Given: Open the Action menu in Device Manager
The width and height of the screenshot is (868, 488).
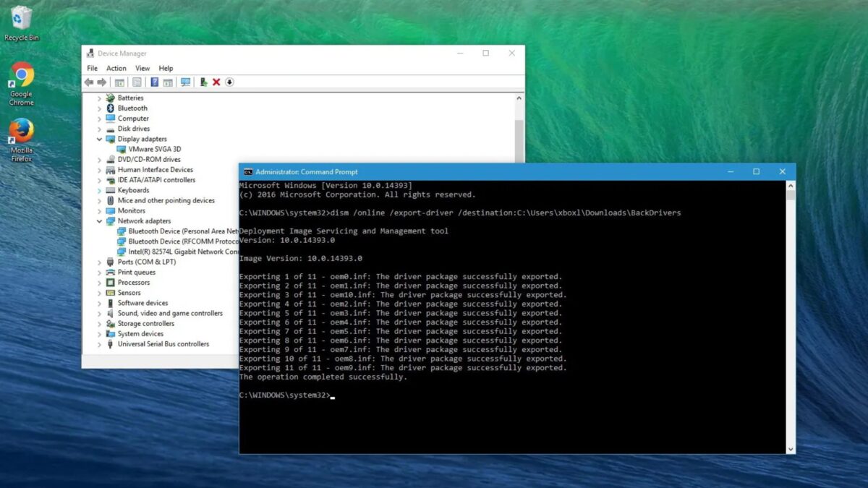Looking at the screenshot, I should point(116,69).
